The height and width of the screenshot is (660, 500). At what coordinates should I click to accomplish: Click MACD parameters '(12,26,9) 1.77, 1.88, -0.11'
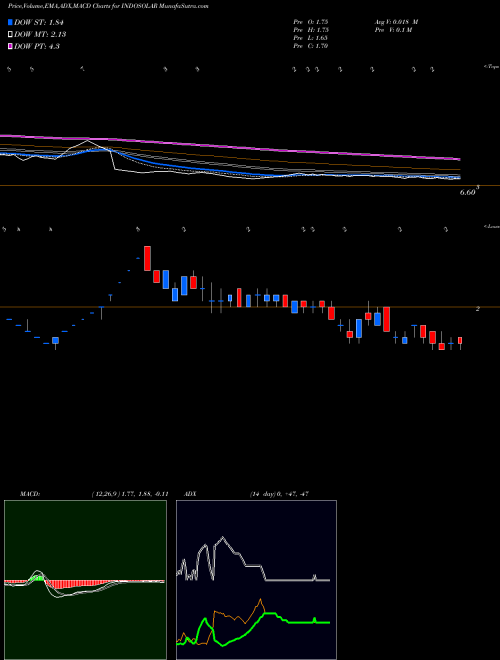pyautogui.click(x=130, y=494)
